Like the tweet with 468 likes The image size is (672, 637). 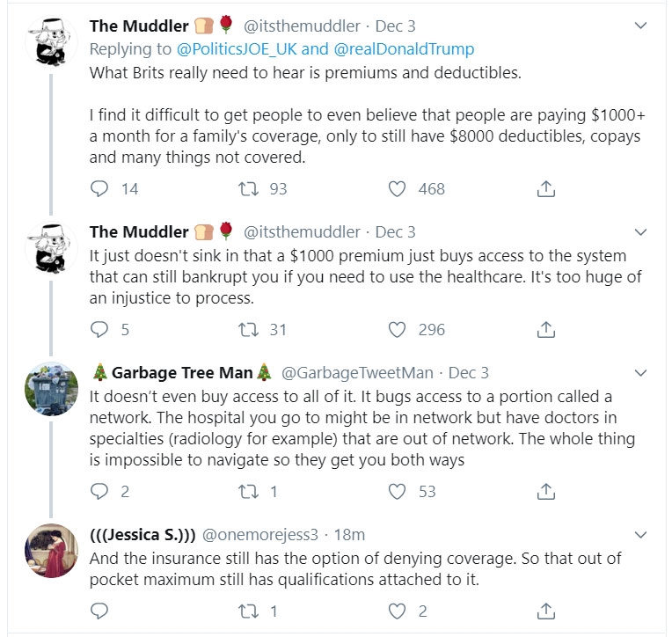(397, 188)
